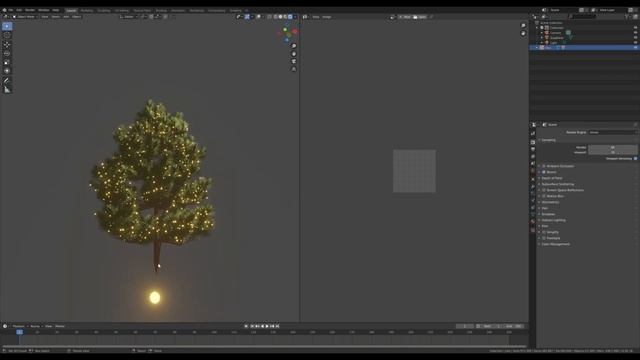640x360 pixels.
Task: Toggle the camera view icon in viewport
Action: pos(293,62)
